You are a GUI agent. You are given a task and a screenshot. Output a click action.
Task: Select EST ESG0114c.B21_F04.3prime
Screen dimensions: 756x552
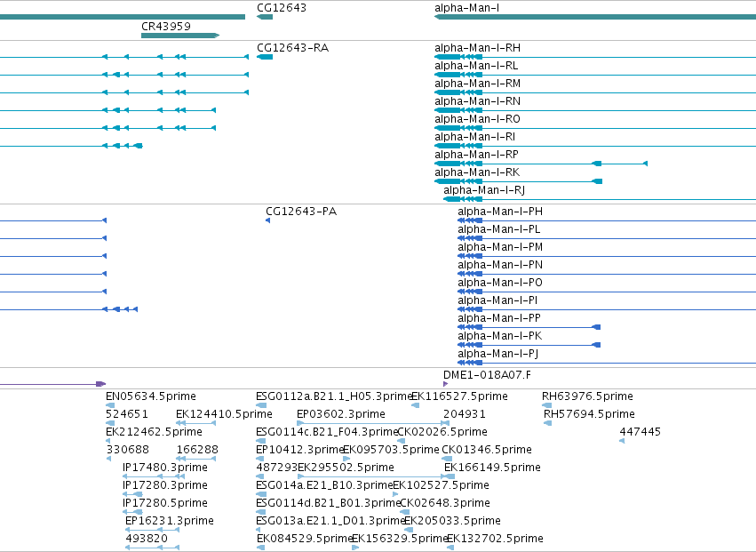[x=328, y=432]
